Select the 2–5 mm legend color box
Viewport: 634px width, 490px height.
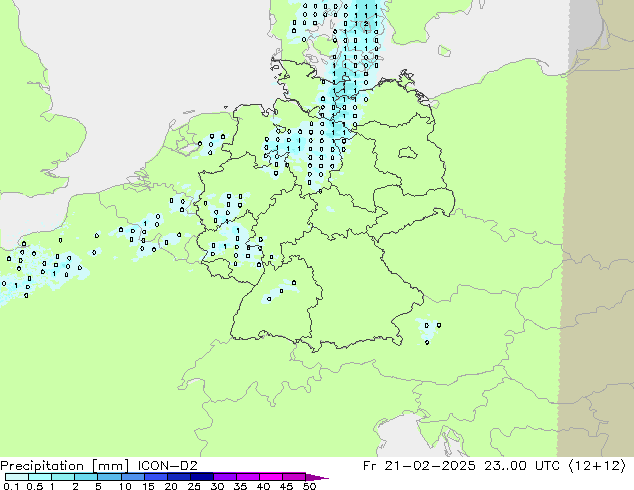pos(86,477)
